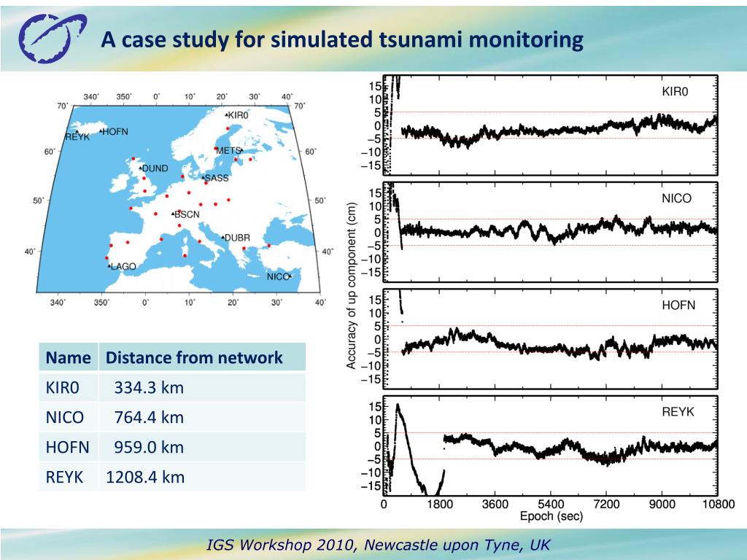The height and width of the screenshot is (560, 747).
Task: Click the HOFN label in the third chart
Action: 678,305
